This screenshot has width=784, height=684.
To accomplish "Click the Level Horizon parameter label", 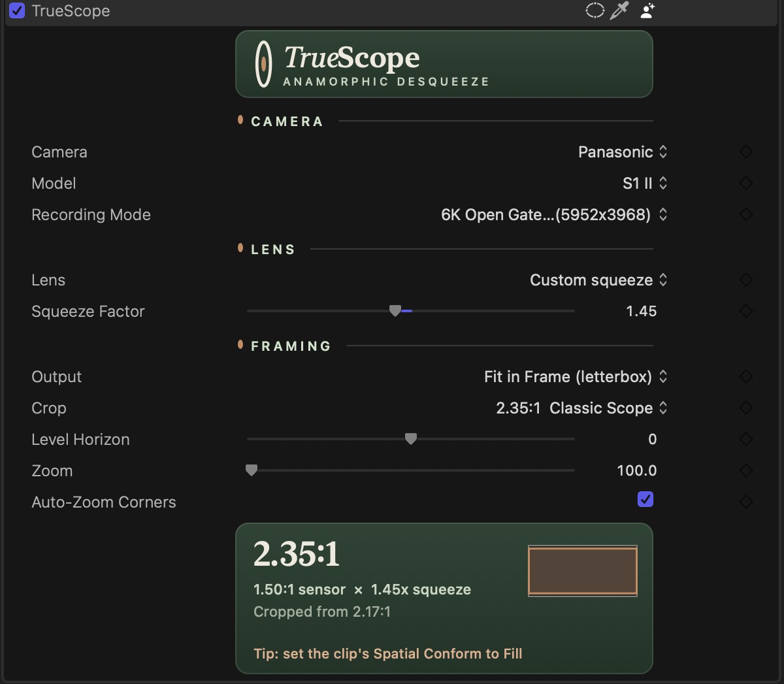I will click(x=80, y=439).
